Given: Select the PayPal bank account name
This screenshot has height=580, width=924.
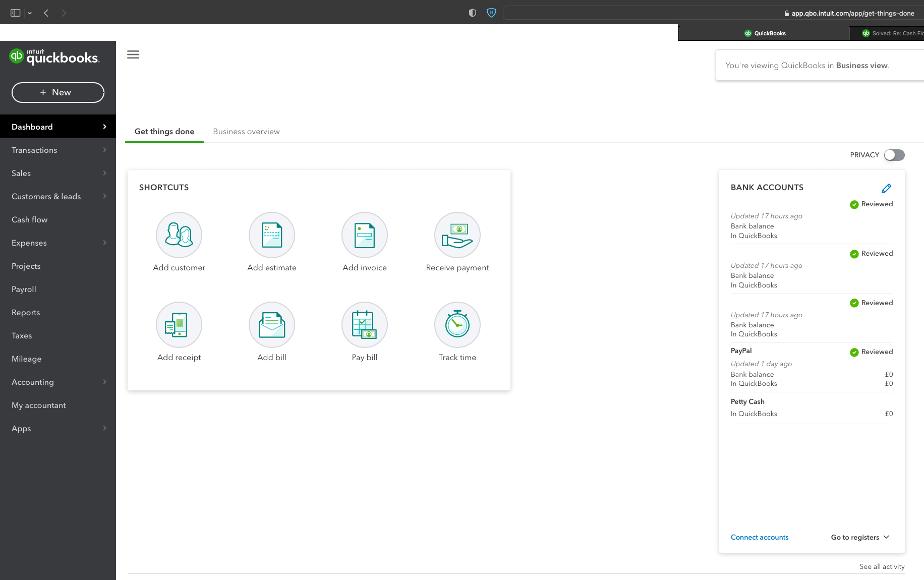Looking at the screenshot, I should pos(741,351).
